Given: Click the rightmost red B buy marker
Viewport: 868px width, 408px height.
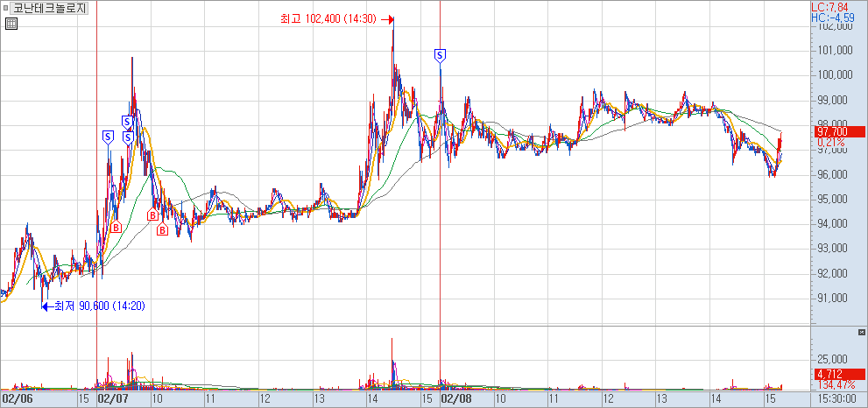Looking at the screenshot, I should 162,230.
